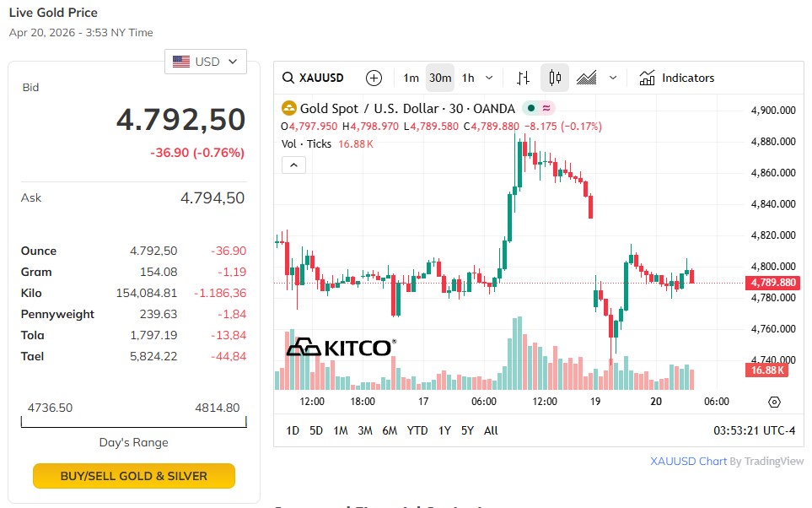
Task: Click the UTC-4 timezone clock
Action: click(754, 430)
